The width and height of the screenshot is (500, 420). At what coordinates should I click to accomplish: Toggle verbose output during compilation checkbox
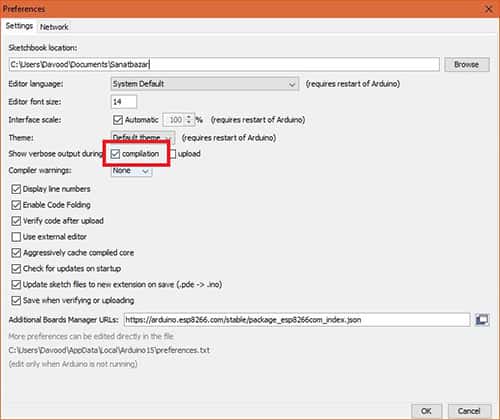tap(115, 154)
